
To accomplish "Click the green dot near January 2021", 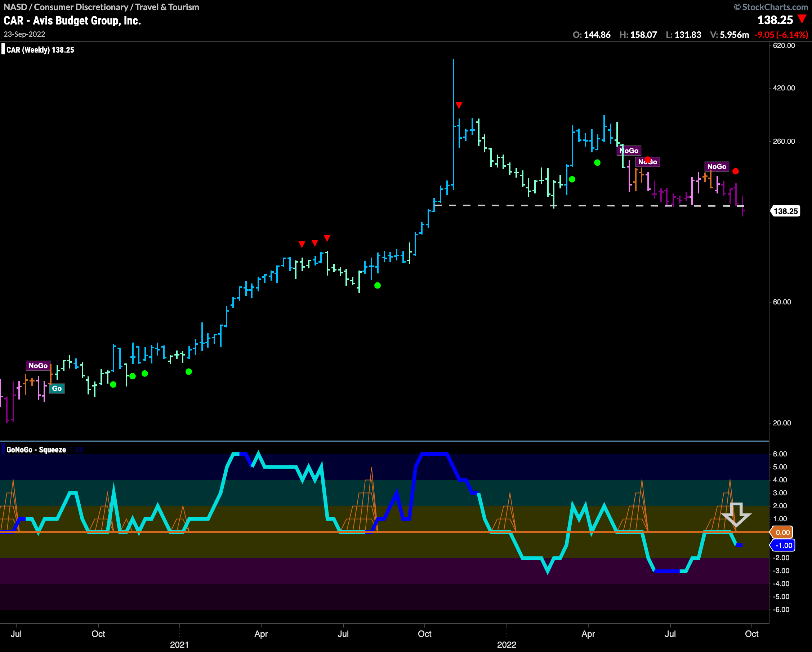I will click(x=189, y=372).
